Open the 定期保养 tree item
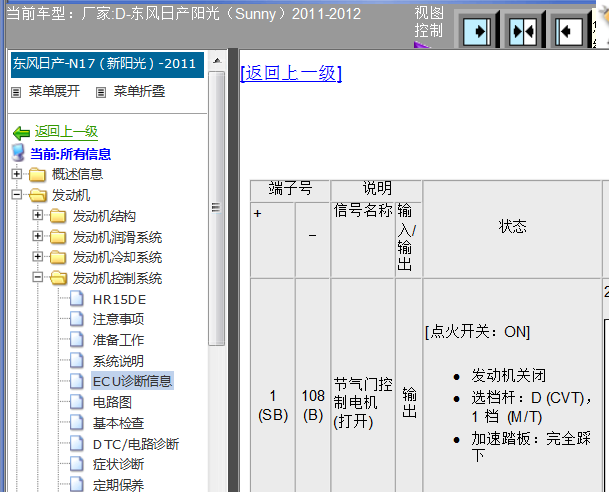Viewport: 609px width, 492px height. [118, 485]
